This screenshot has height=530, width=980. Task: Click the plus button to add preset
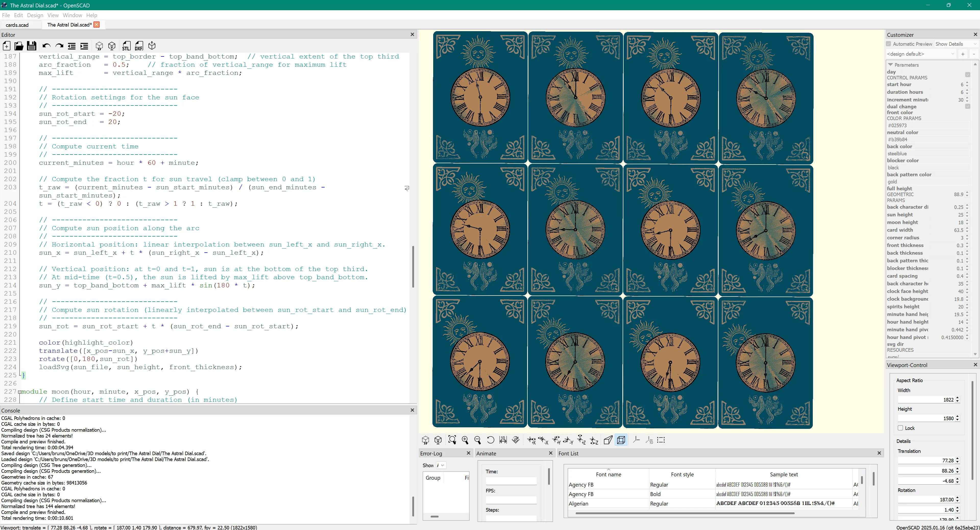coord(963,54)
